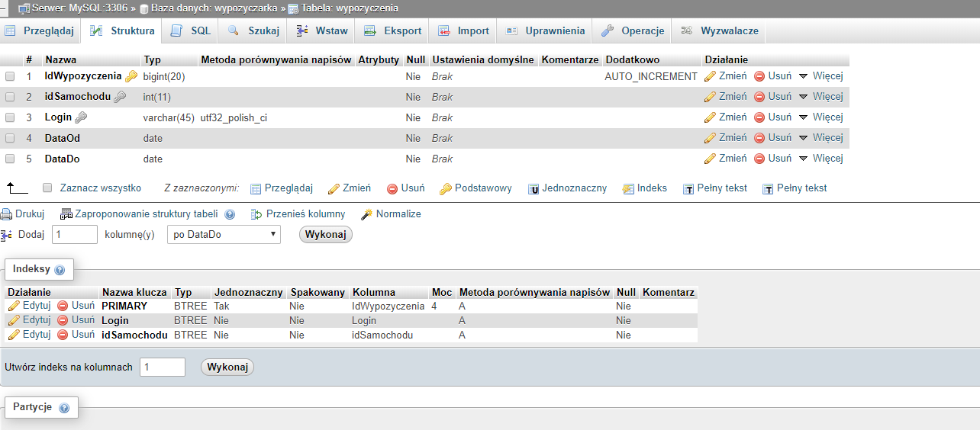
Task: Click the help icon beside Partycje
Action: click(x=64, y=408)
